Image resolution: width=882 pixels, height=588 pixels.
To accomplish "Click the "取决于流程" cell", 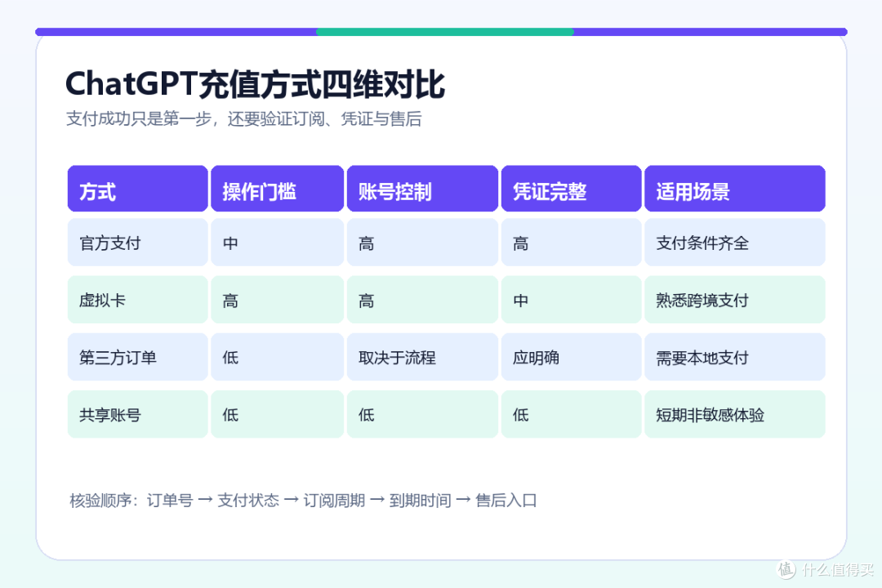I will [422, 358].
